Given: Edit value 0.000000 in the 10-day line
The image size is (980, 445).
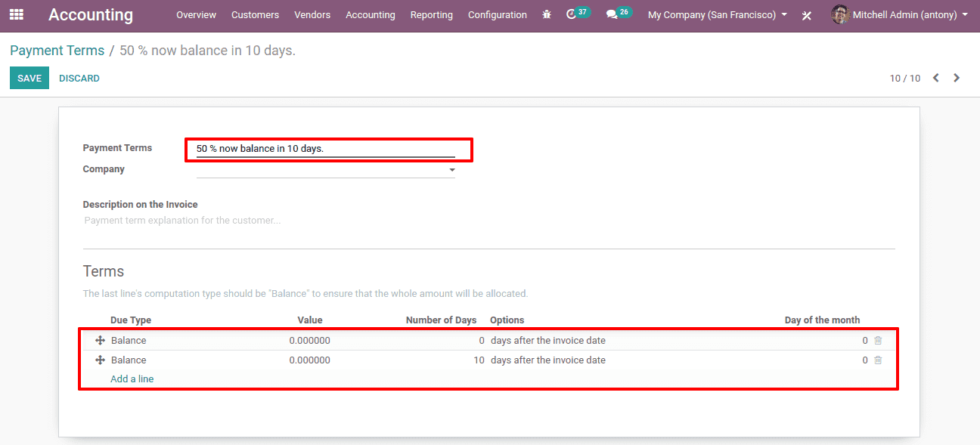Looking at the screenshot, I should click(x=310, y=360).
